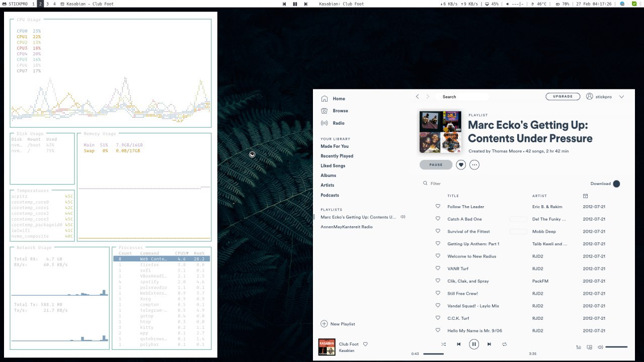
Task: Open Radio in Spotify sidebar
Action: point(333,123)
